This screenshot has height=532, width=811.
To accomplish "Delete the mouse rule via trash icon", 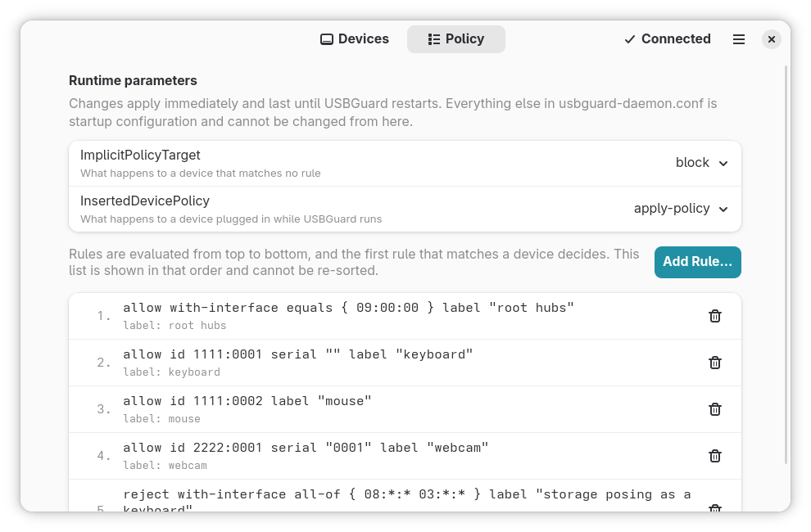I will point(715,409).
